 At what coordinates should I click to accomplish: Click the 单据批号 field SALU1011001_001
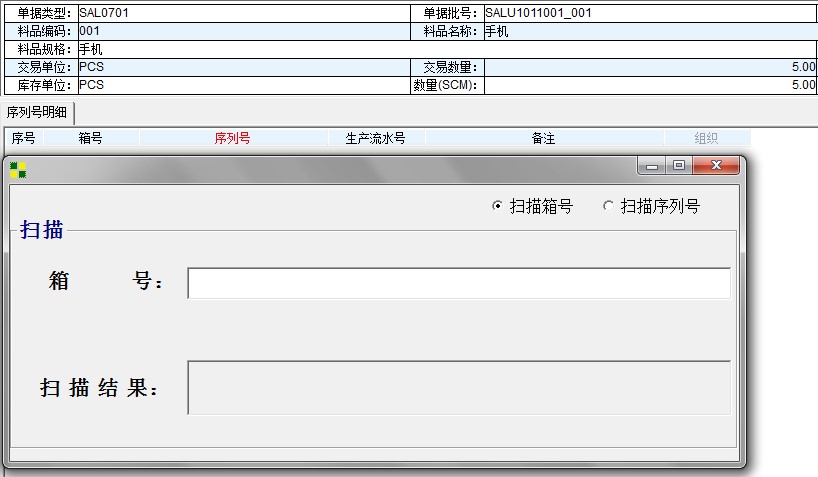click(x=648, y=13)
